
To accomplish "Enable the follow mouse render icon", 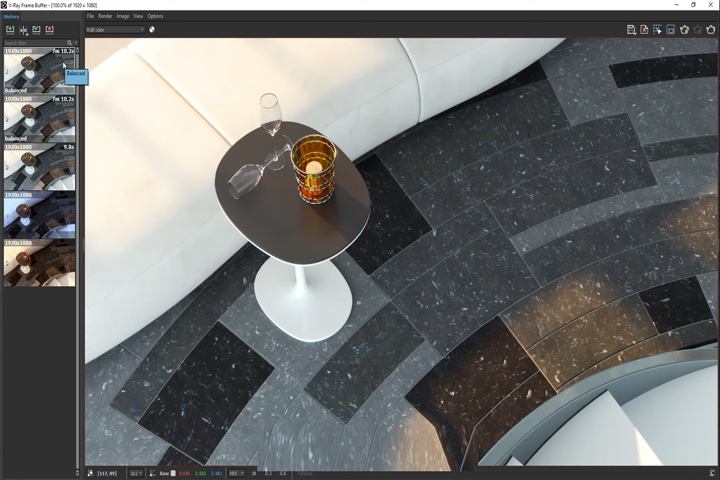I will tap(658, 30).
